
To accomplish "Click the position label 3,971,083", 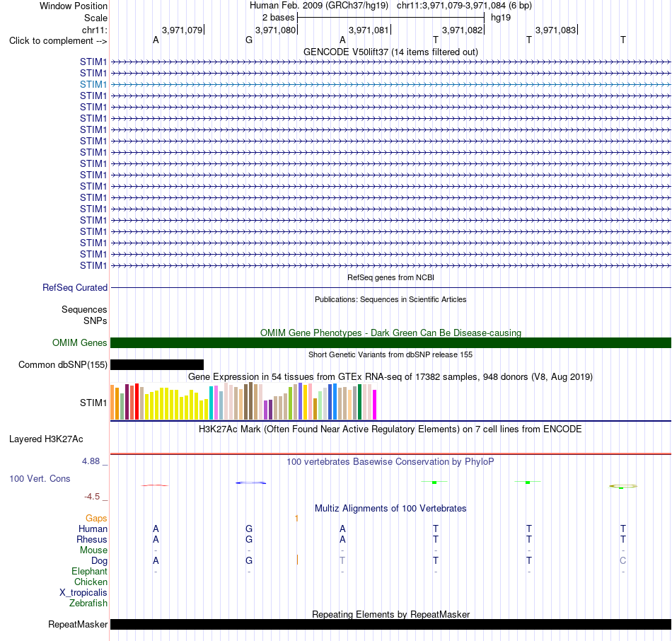I will pos(556,30).
